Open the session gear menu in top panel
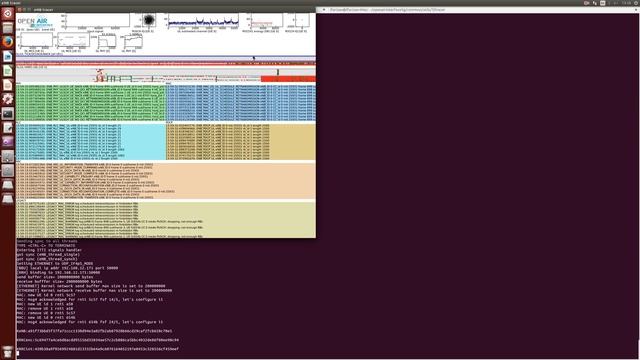The image size is (640, 360). click(636, 3)
